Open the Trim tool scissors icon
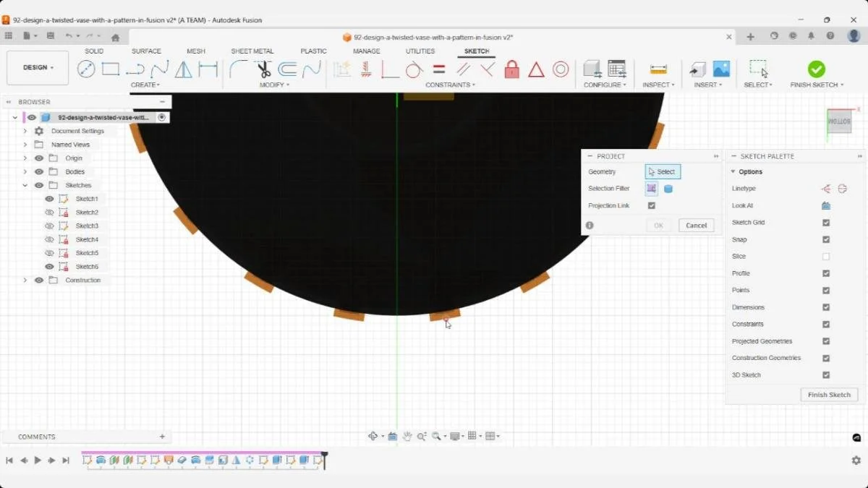868x488 pixels. 265,69
